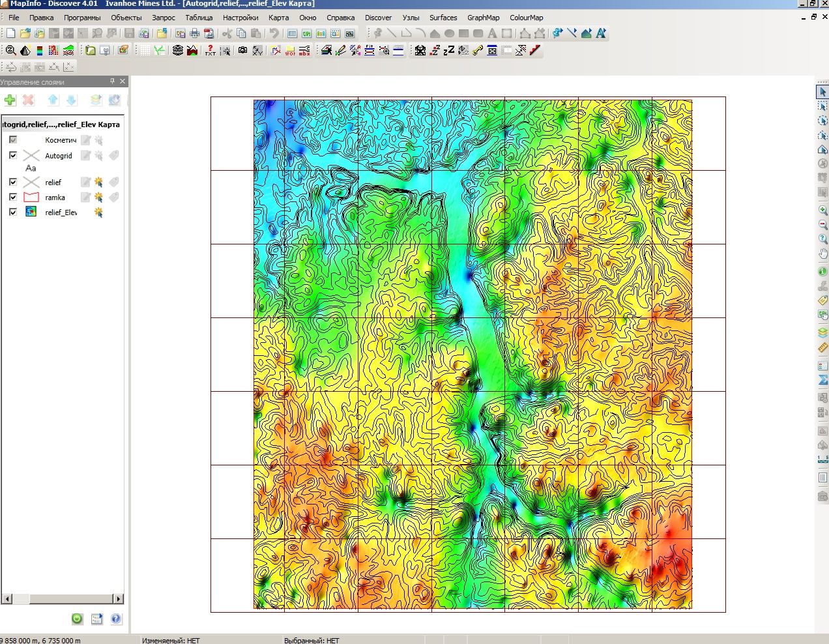
Task: Uncheck the relief layer visibility checkbox
Action: (13, 182)
